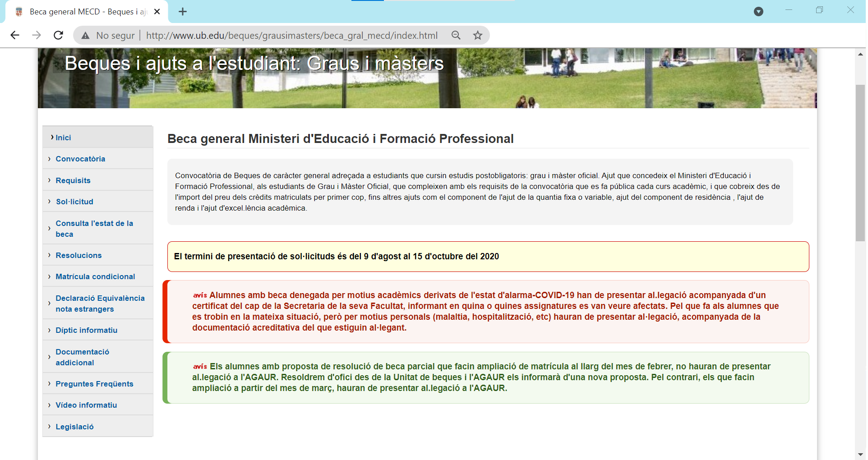Image resolution: width=868 pixels, height=460 pixels.
Task: Click the browser back arrow
Action: [15, 35]
